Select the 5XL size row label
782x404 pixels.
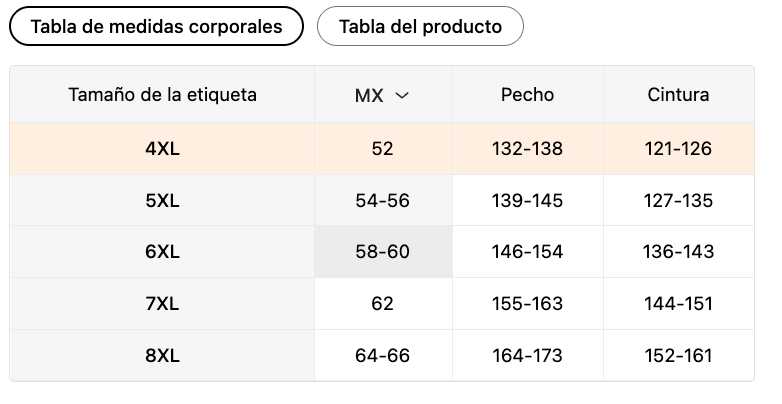tap(162, 201)
